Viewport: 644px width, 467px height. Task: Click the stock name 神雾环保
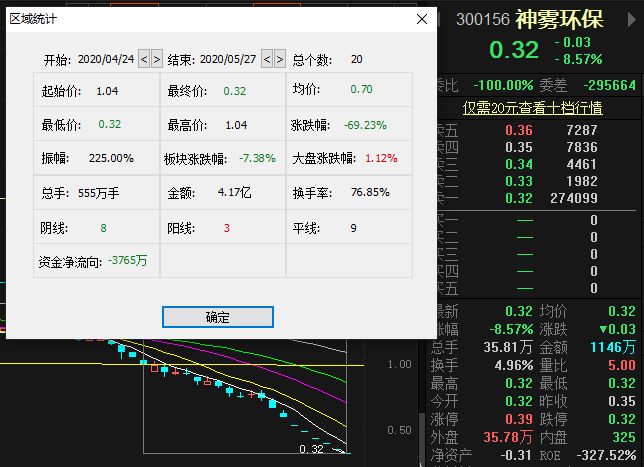(x=574, y=19)
